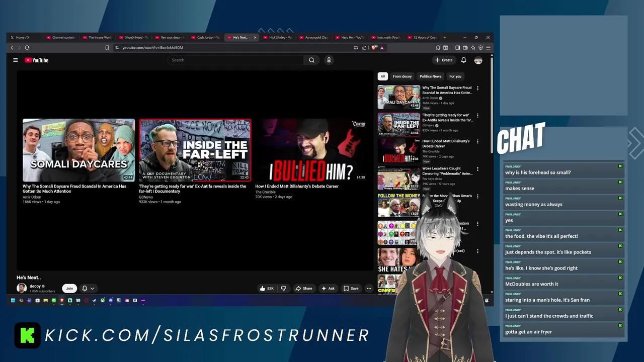Open options for Somali Daycare sidebar video

coord(477,88)
